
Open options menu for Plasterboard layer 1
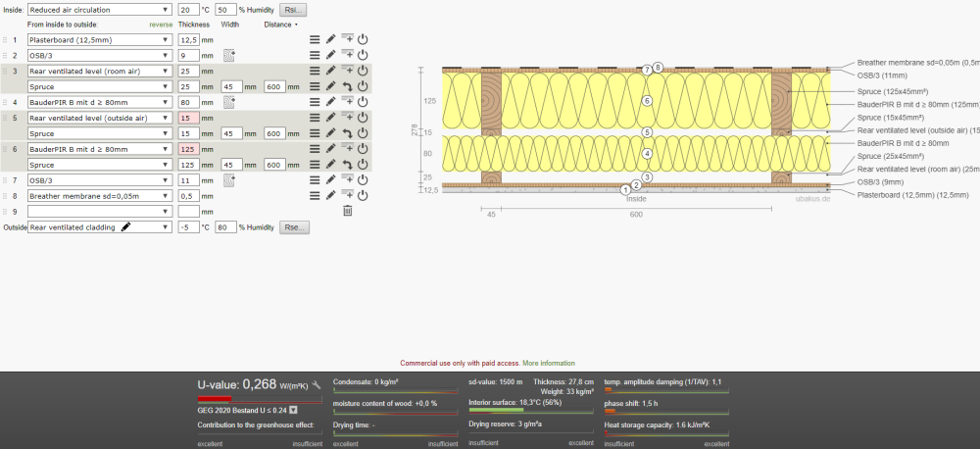(x=315, y=39)
